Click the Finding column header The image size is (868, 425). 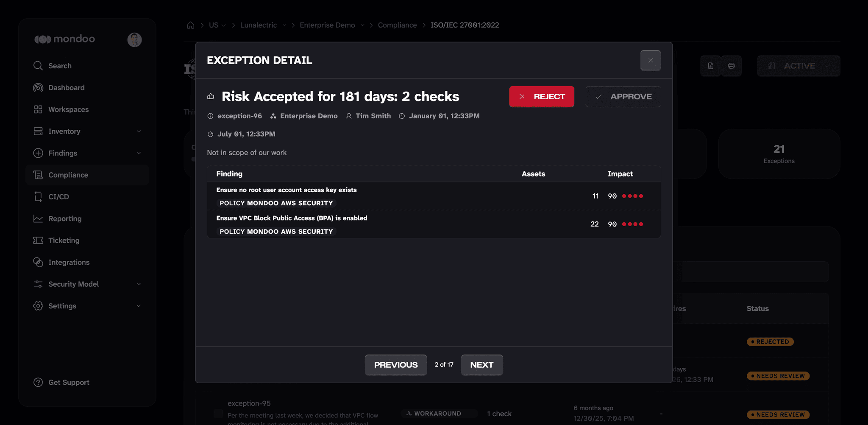[x=229, y=174]
